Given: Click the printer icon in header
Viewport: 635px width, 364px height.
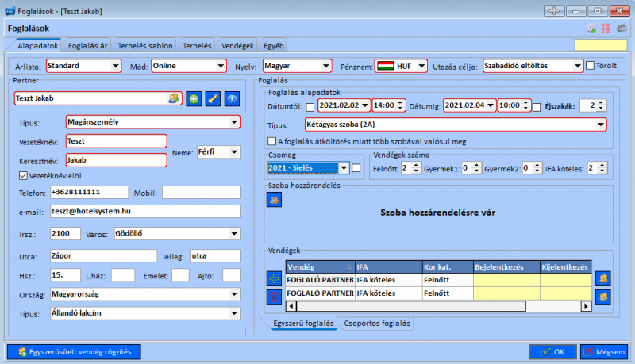Looking at the screenshot, I should pyautogui.click(x=622, y=29).
